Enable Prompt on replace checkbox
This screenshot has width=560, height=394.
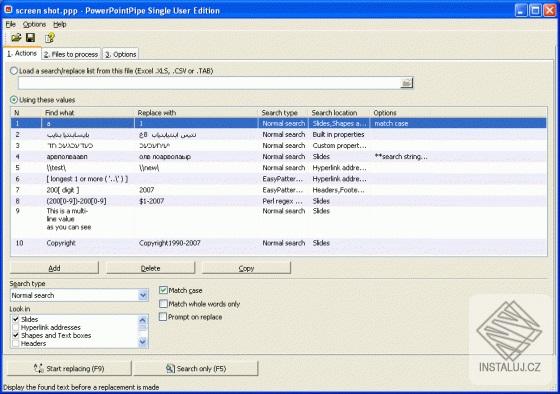point(163,316)
